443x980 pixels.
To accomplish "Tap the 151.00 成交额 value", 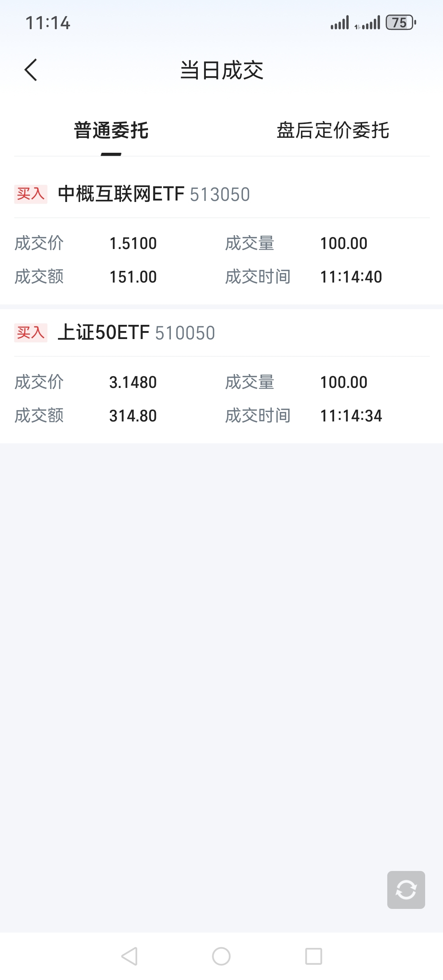I will coord(133,277).
